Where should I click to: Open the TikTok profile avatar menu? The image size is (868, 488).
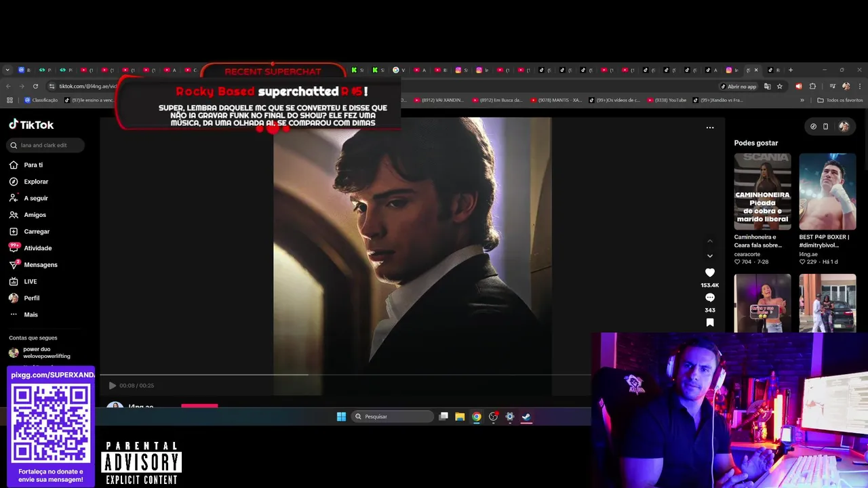pos(844,126)
